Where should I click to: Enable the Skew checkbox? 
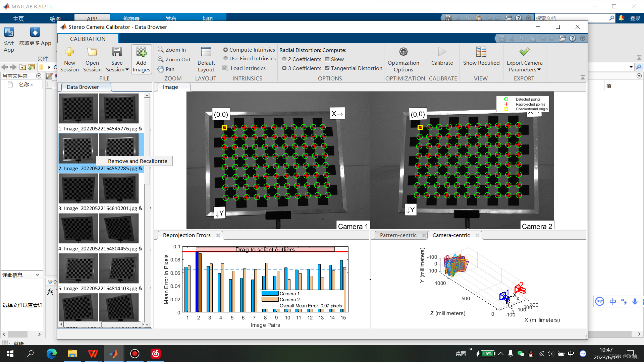[327, 59]
